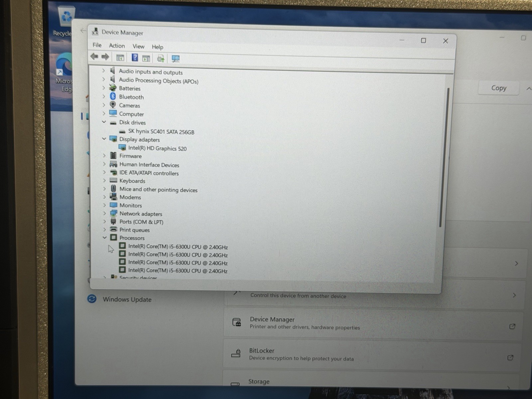Select Intel(R) HD Graphics 520 entry
The width and height of the screenshot is (532, 399).
tap(157, 148)
